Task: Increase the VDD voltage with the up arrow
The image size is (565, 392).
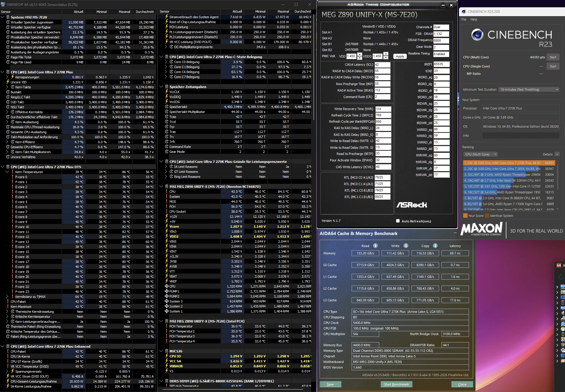Action: [x=359, y=55]
